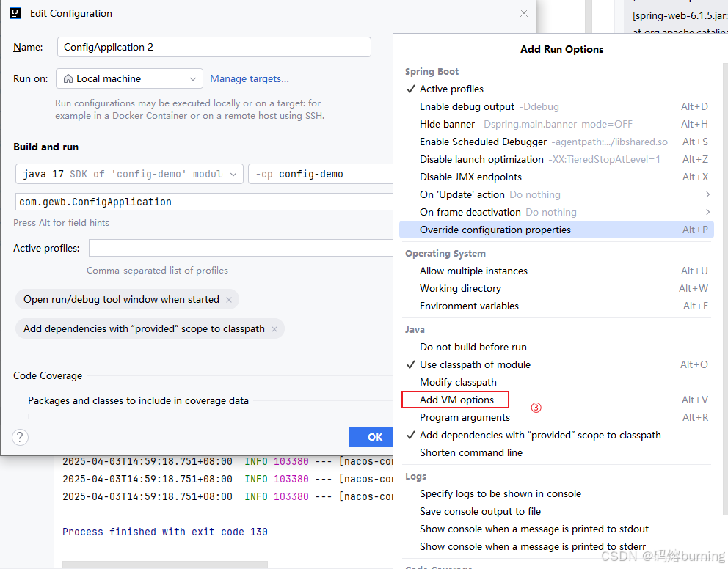Click the Active profiles input field
The width and height of the screenshot is (728, 569).
coord(241,248)
